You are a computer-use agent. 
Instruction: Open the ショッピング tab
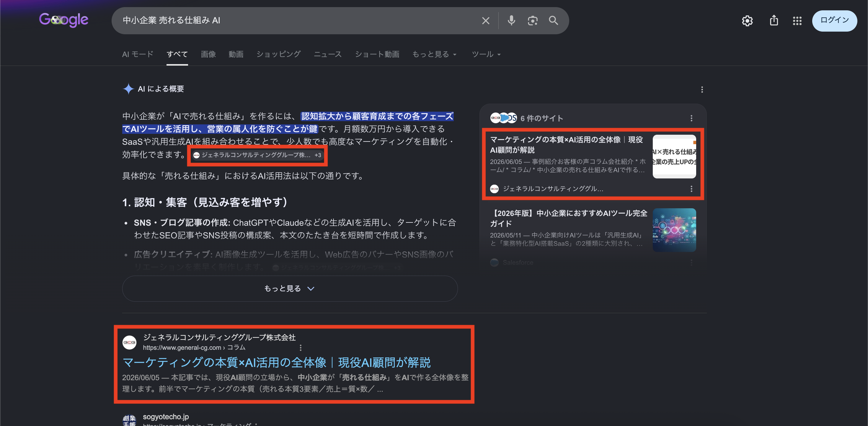[278, 54]
